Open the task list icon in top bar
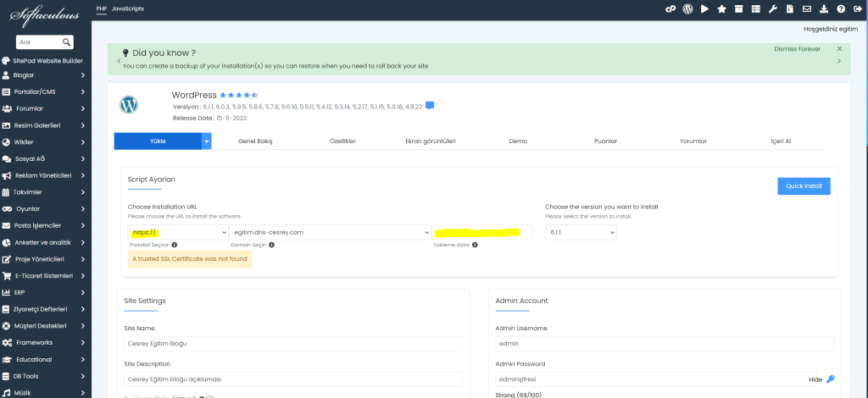The height and width of the screenshot is (398, 868). tap(755, 8)
